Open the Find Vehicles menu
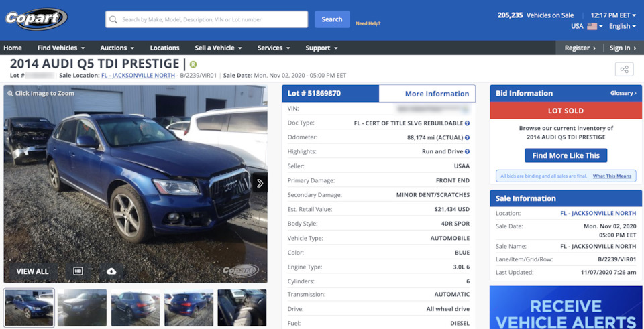 pyautogui.click(x=61, y=48)
